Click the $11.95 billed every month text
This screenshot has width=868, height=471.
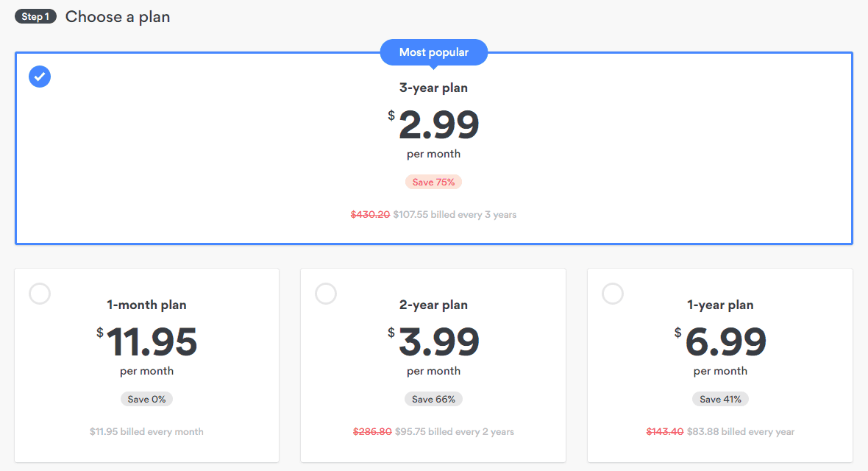pyautogui.click(x=146, y=431)
